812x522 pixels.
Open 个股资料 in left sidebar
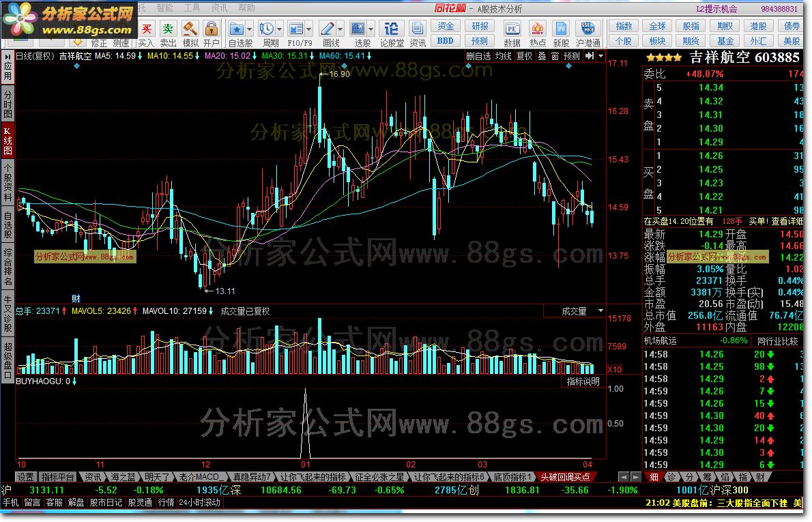(x=8, y=182)
